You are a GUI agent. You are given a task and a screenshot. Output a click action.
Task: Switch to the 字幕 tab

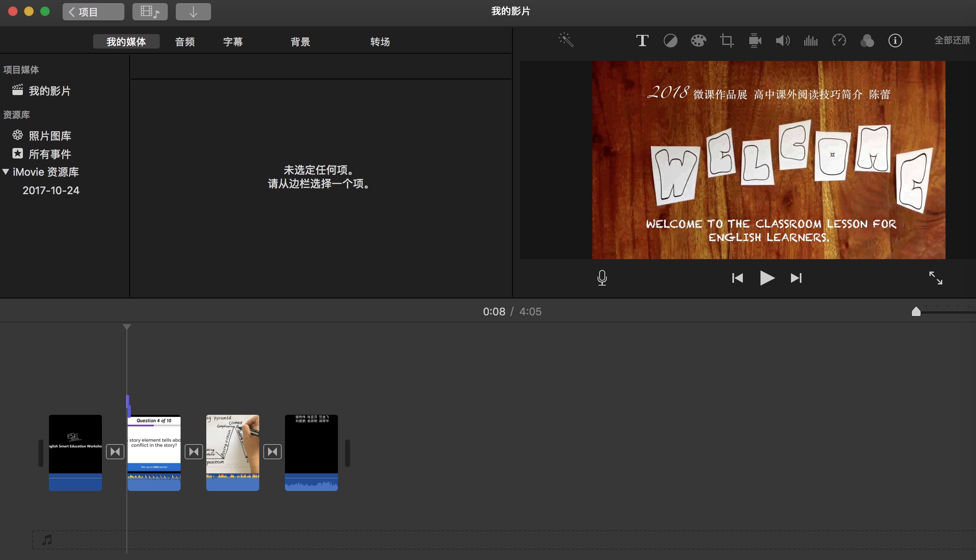tap(233, 42)
